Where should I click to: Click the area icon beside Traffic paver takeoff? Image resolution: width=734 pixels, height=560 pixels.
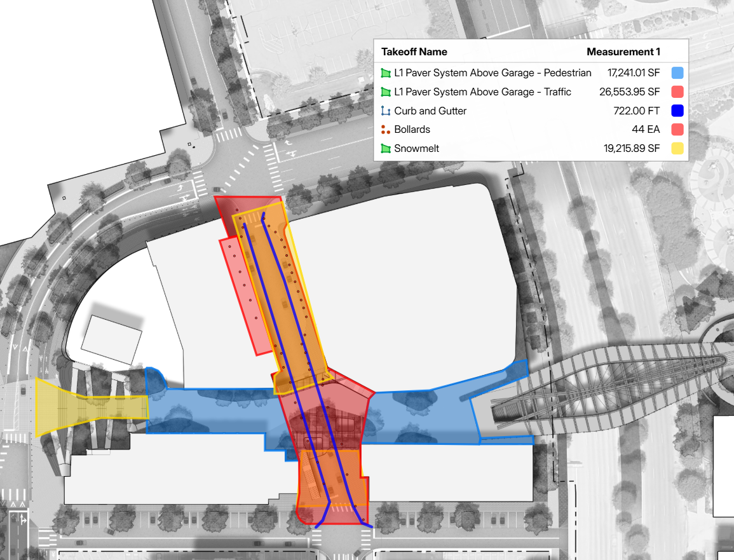tap(386, 92)
